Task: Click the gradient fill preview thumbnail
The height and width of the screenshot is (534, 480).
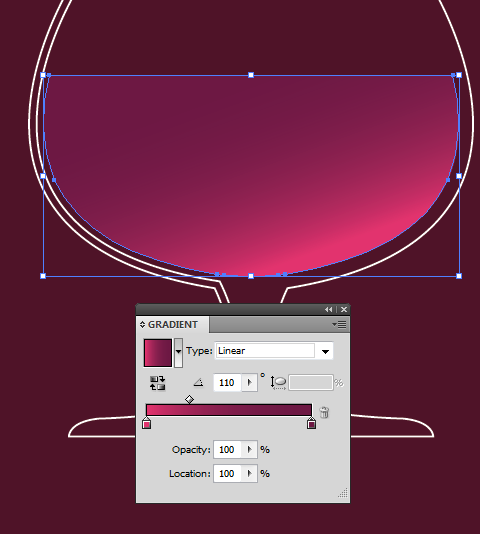Action: pyautogui.click(x=158, y=353)
